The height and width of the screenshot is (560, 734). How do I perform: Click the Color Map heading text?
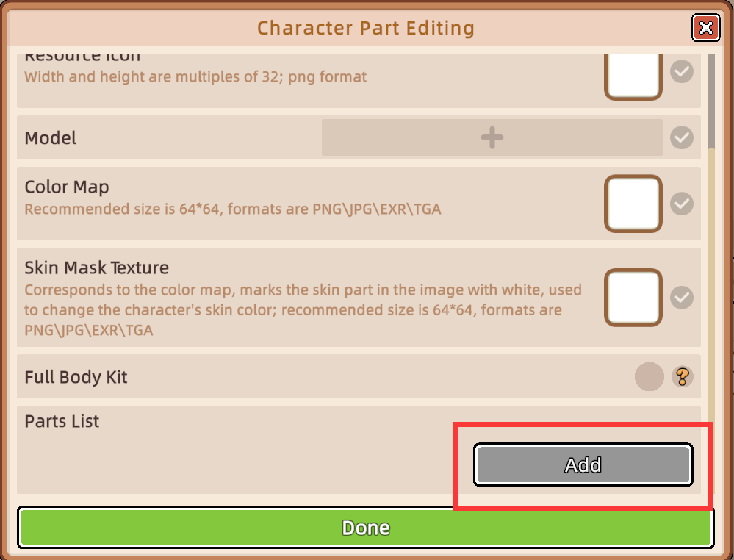(67, 187)
